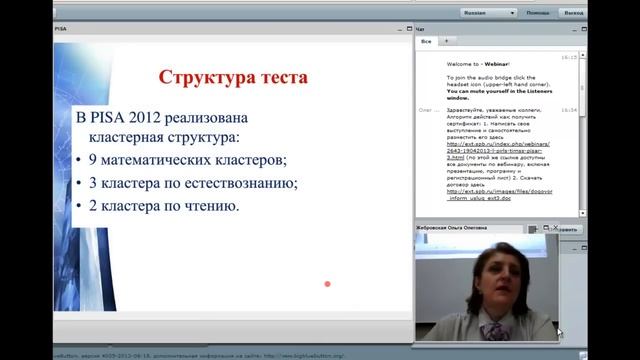Viewport: 640px width, 360px height.
Task: Click the text 'В PISA 2012 реализована'
Action: click(x=162, y=118)
